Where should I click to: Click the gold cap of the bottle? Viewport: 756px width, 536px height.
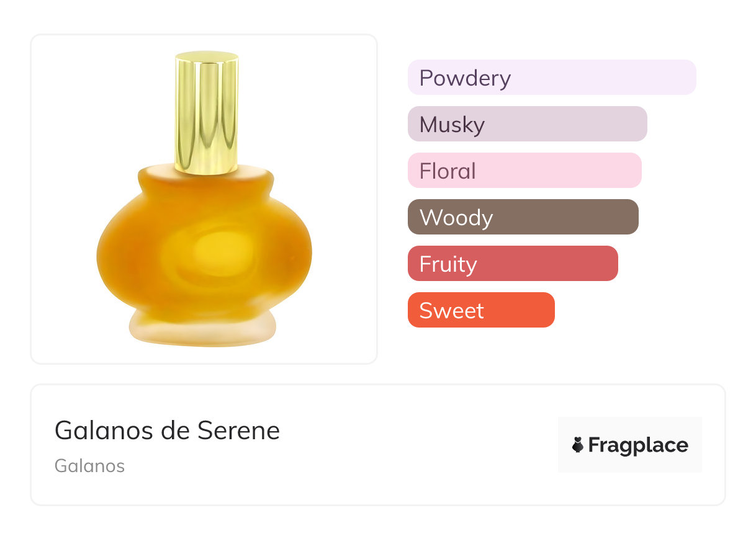[x=206, y=112]
